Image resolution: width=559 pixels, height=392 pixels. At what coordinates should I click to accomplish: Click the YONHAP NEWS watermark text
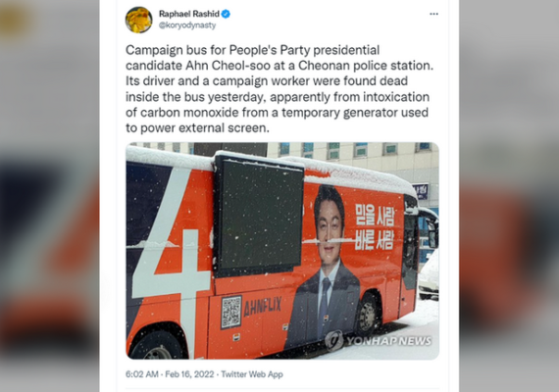pyautogui.click(x=388, y=341)
